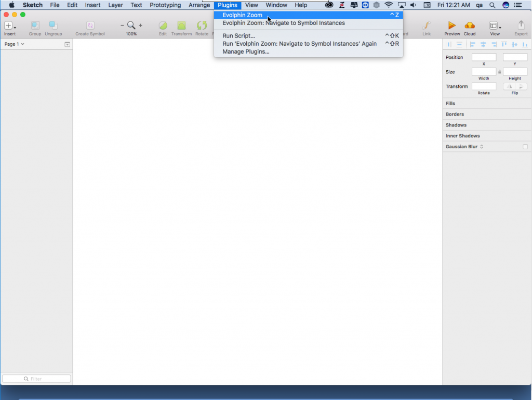This screenshot has height=400, width=532.
Task: Open Preview with the play icon
Action: tap(452, 25)
